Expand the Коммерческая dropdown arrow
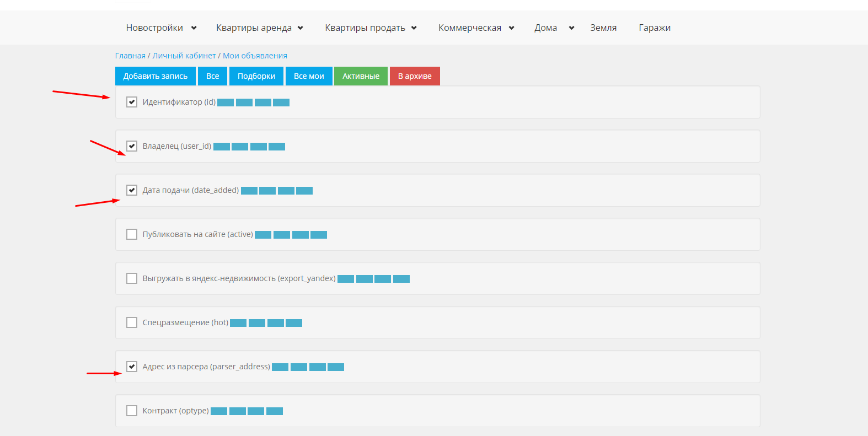Image resolution: width=868 pixels, height=436 pixels. coord(512,28)
